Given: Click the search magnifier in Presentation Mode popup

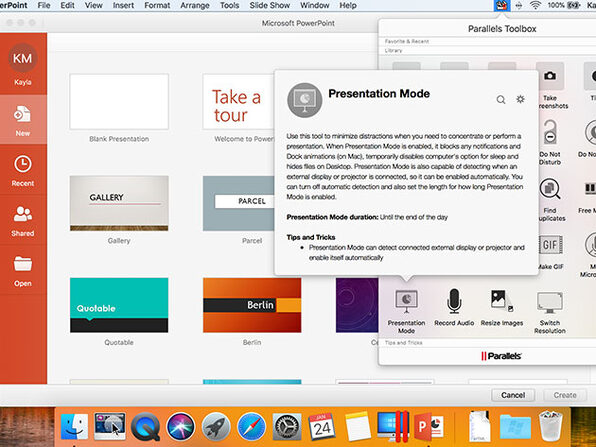Looking at the screenshot, I should pyautogui.click(x=501, y=100).
